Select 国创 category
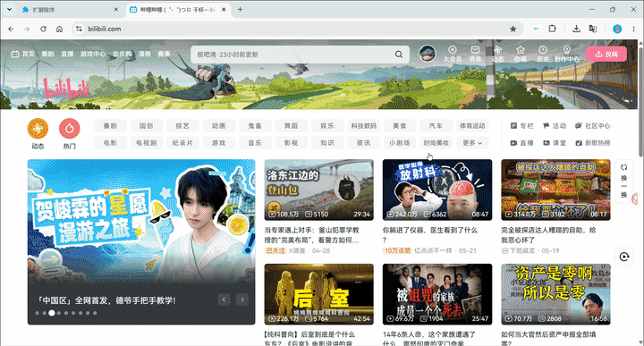 pyautogui.click(x=146, y=125)
